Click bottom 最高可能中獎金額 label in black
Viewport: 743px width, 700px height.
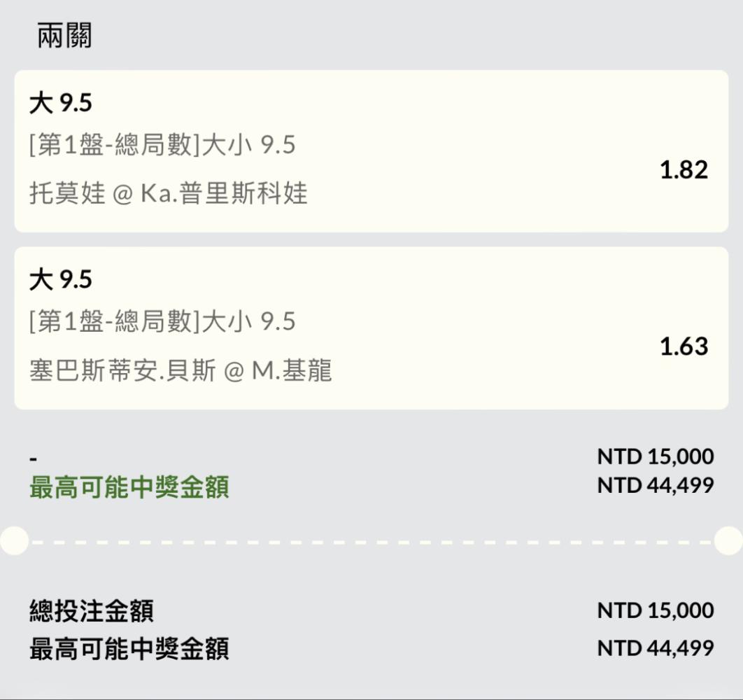pyautogui.click(x=129, y=649)
